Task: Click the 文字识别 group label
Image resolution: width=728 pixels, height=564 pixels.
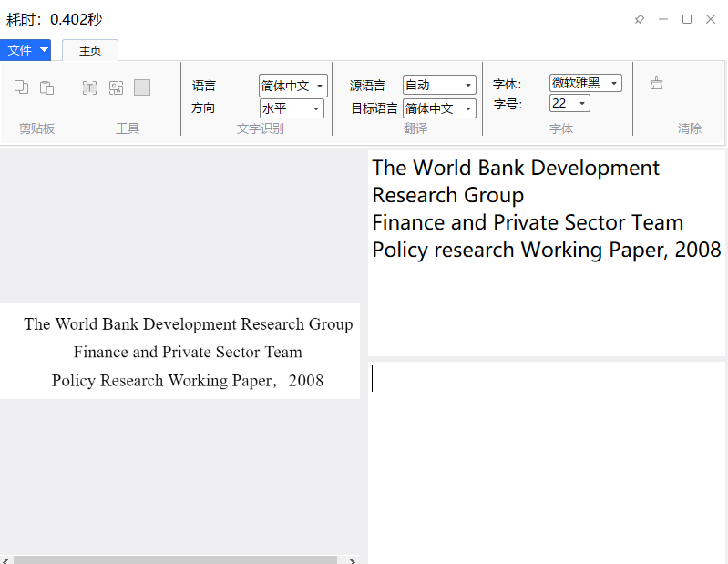Action: point(260,128)
